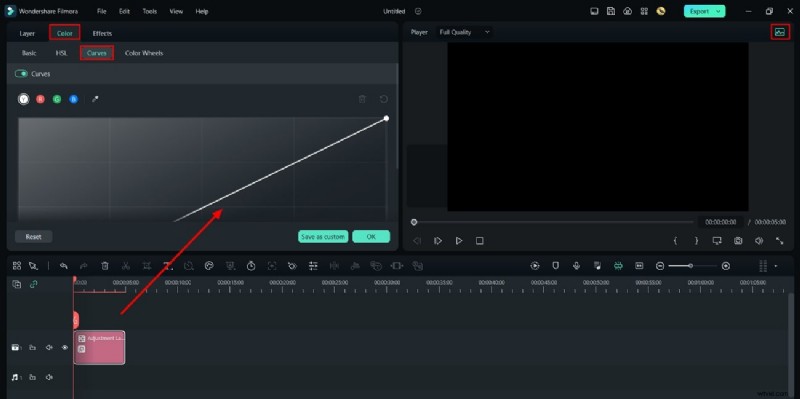
Task: Mute the video track audio
Action: (x=49, y=347)
